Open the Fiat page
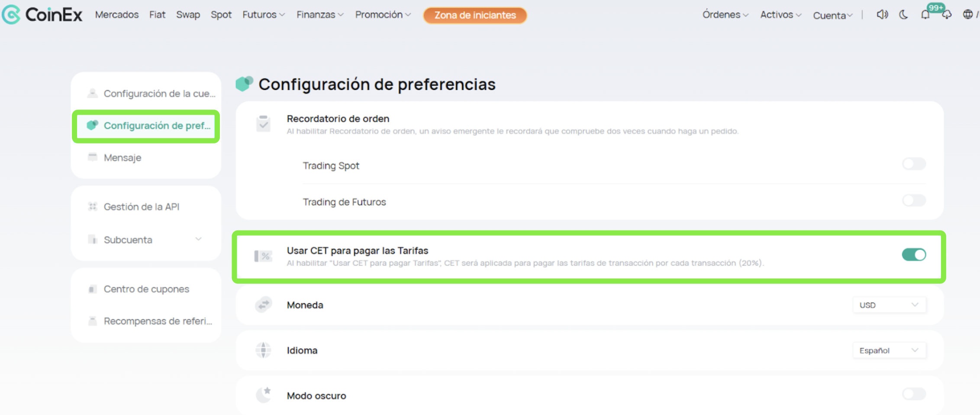Screen dimensions: 980x415 tap(157, 15)
